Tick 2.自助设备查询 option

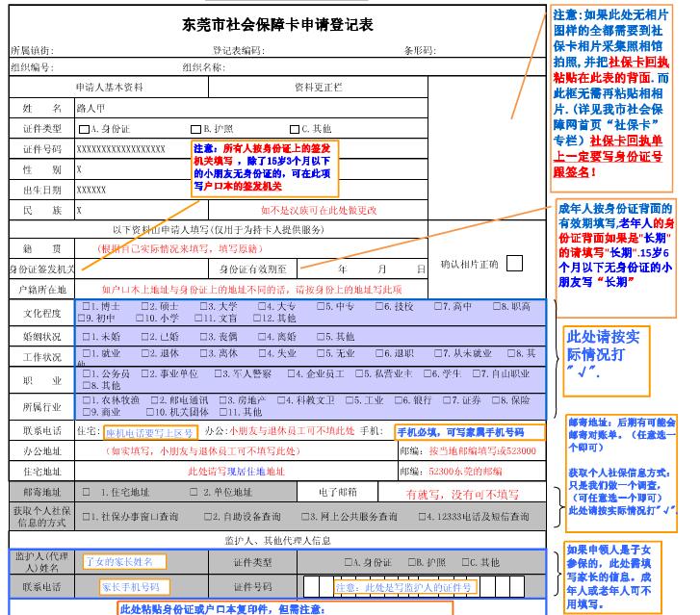pos(208,517)
